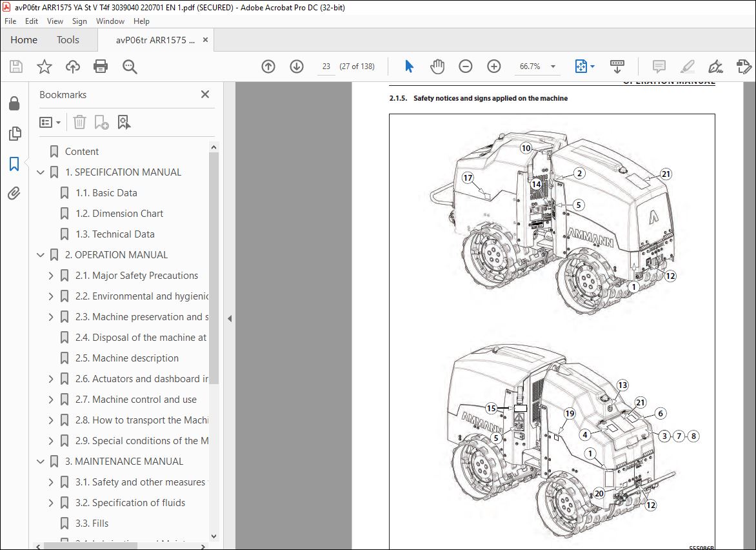Open bookmark options menu dropdown
Screen dimensions: 756x550
(50, 123)
